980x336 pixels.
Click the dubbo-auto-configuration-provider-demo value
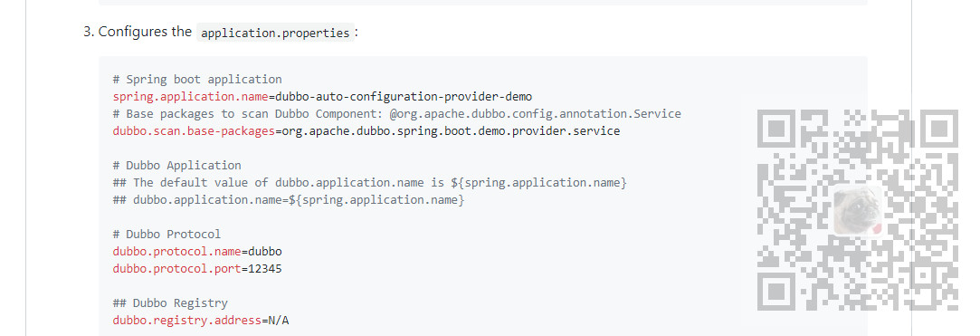404,96
